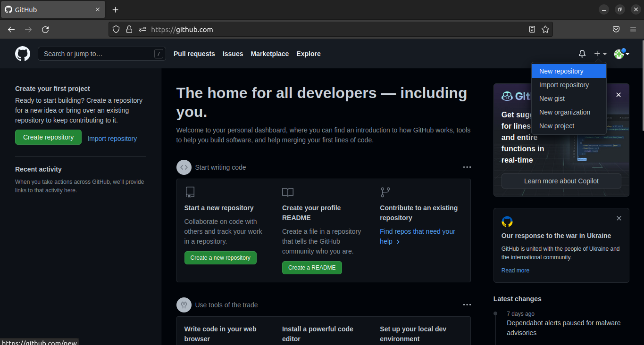The height and width of the screenshot is (345, 644).
Task: Reload the page with the refresh icon
Action: (x=45, y=29)
